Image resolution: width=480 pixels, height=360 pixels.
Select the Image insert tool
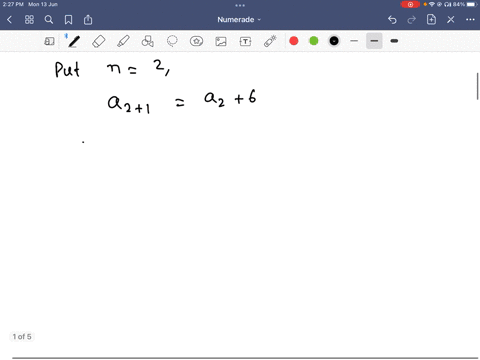[221, 41]
